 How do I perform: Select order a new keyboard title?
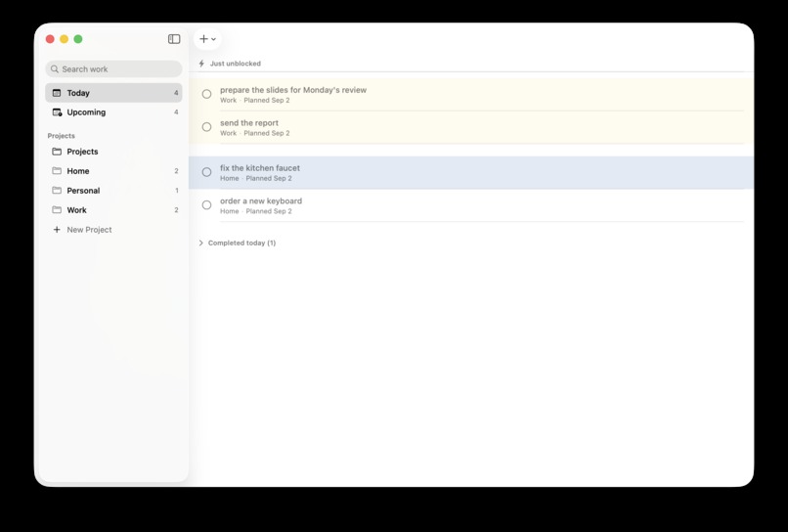pos(261,201)
